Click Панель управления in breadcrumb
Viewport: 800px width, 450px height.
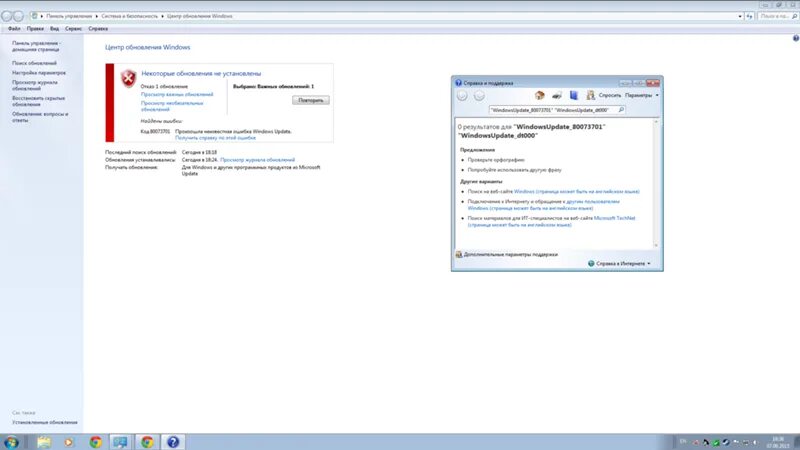[69, 16]
